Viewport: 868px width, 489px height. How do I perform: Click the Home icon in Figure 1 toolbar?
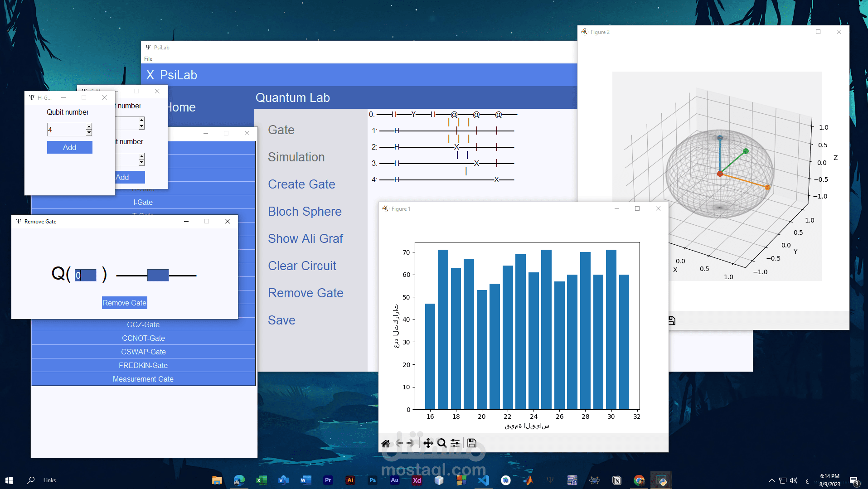(x=385, y=443)
